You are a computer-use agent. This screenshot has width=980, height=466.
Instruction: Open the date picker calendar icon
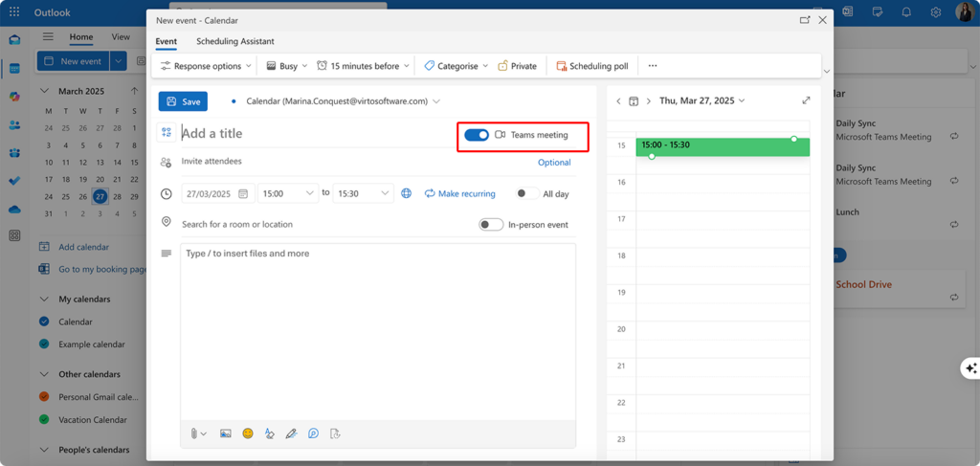pyautogui.click(x=243, y=193)
